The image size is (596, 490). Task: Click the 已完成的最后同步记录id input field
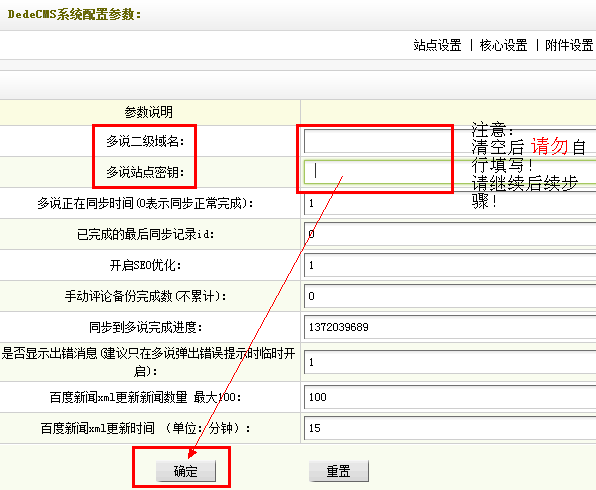pyautogui.click(x=450, y=234)
